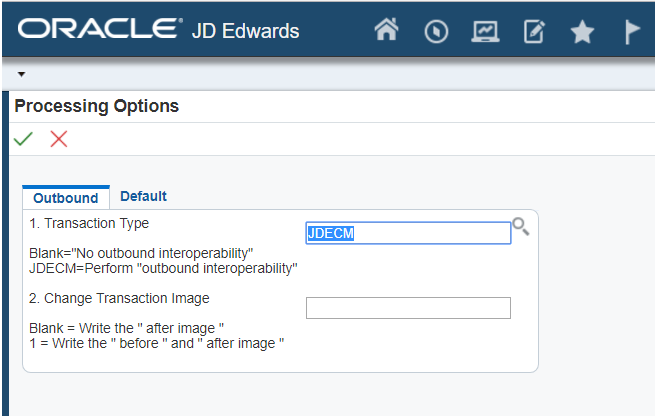Select the "2. Change Transaction Image" label

(119, 298)
